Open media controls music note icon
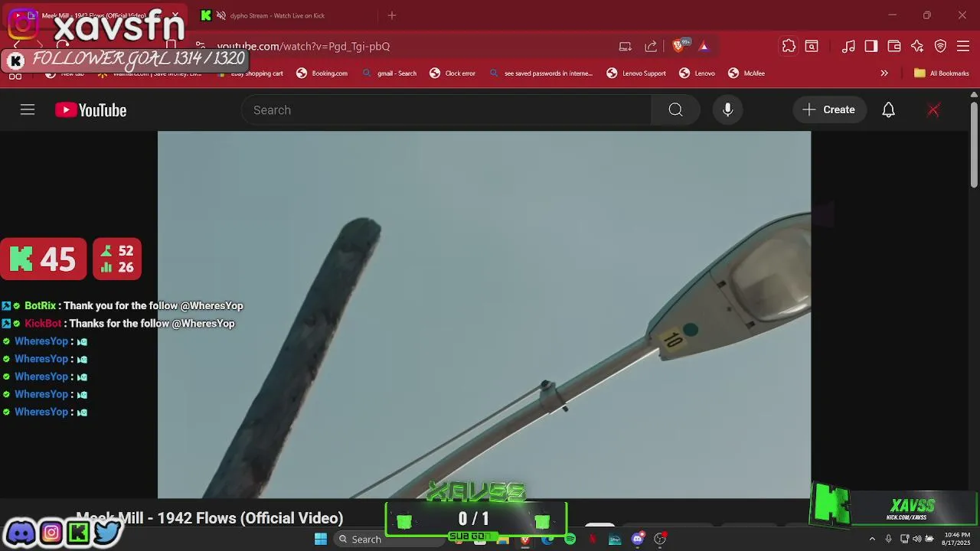This screenshot has width=980, height=551. [848, 46]
